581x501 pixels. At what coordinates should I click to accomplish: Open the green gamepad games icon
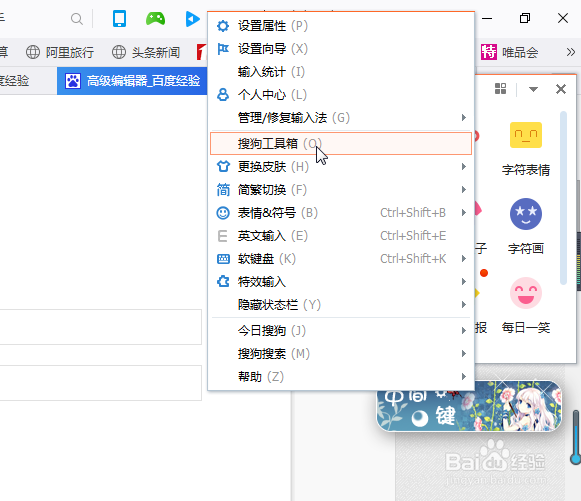tap(156, 19)
